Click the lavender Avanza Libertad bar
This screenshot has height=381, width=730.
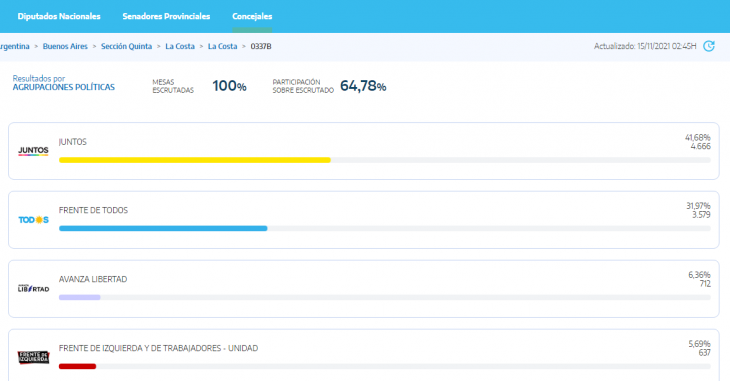[80, 297]
